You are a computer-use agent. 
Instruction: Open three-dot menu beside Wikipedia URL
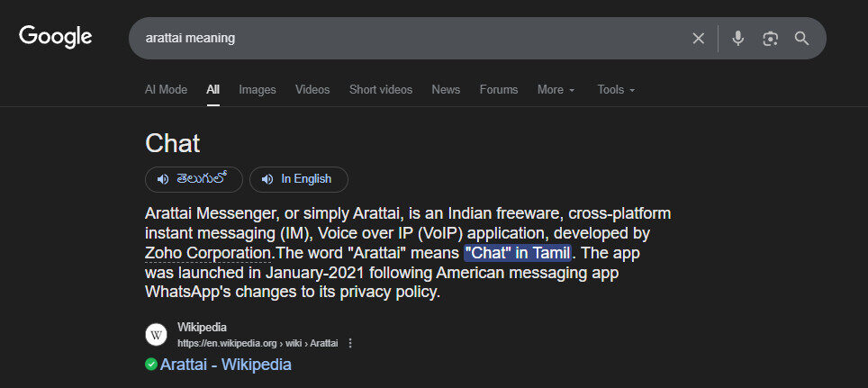[350, 343]
